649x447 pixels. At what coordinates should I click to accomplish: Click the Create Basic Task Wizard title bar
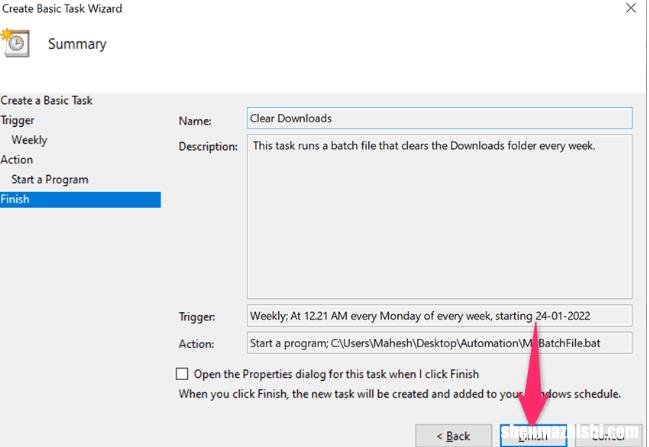300,9
